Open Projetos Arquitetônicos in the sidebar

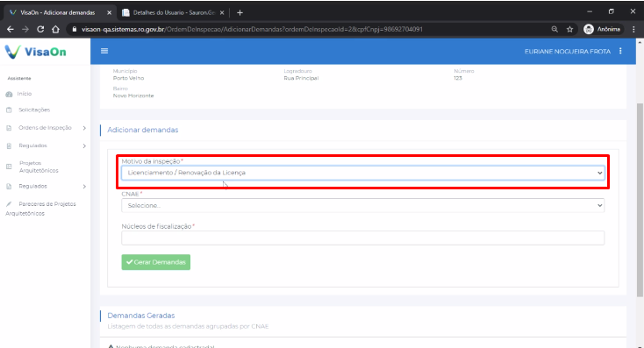[39, 167]
